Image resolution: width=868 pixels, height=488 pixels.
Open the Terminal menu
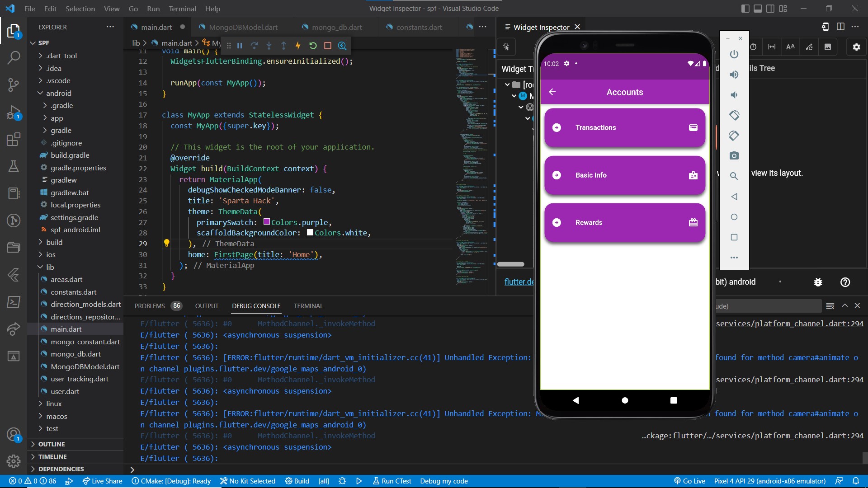182,9
